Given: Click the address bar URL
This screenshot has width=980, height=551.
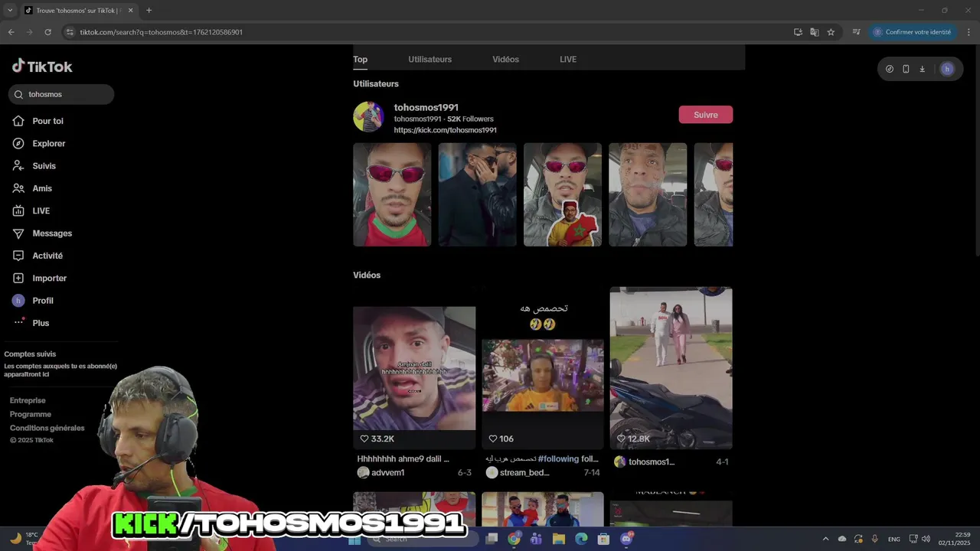Looking at the screenshot, I should (162, 32).
